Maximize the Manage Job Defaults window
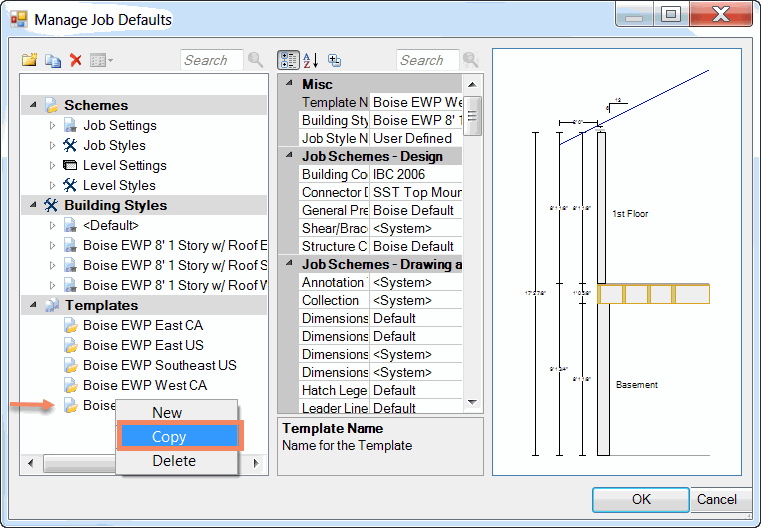761x528 pixels. coord(671,14)
